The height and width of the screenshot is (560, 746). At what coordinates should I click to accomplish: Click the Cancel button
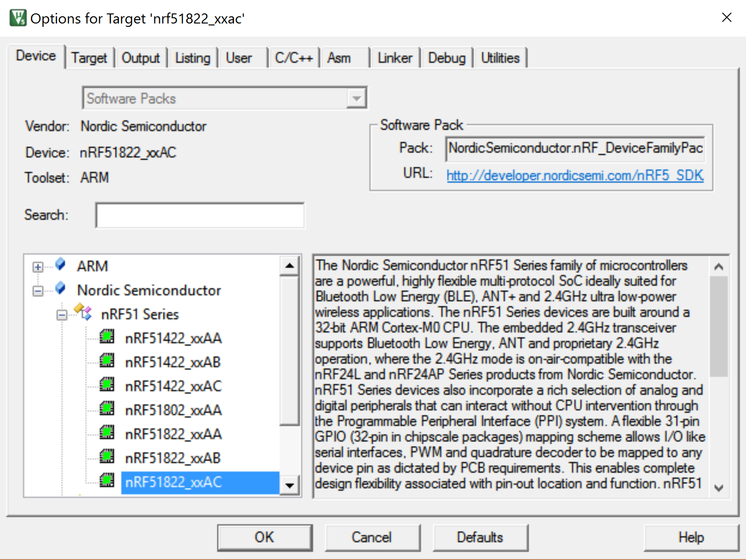[x=373, y=537]
